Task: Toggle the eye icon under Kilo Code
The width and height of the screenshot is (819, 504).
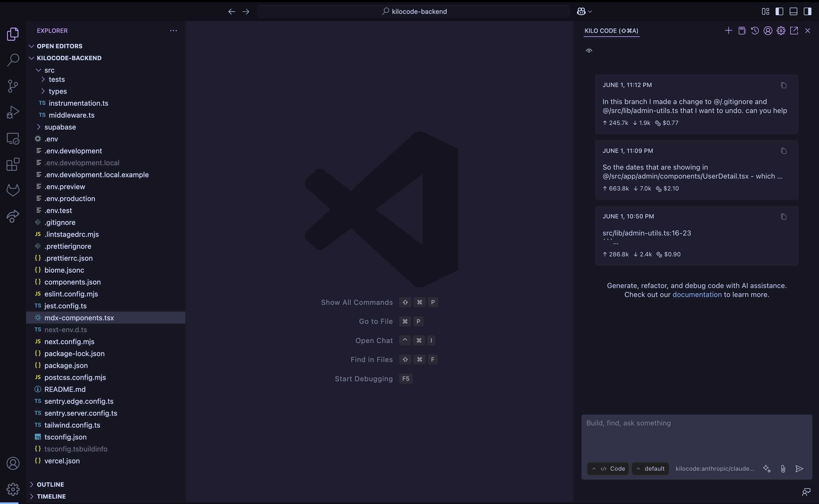Action: 589,51
